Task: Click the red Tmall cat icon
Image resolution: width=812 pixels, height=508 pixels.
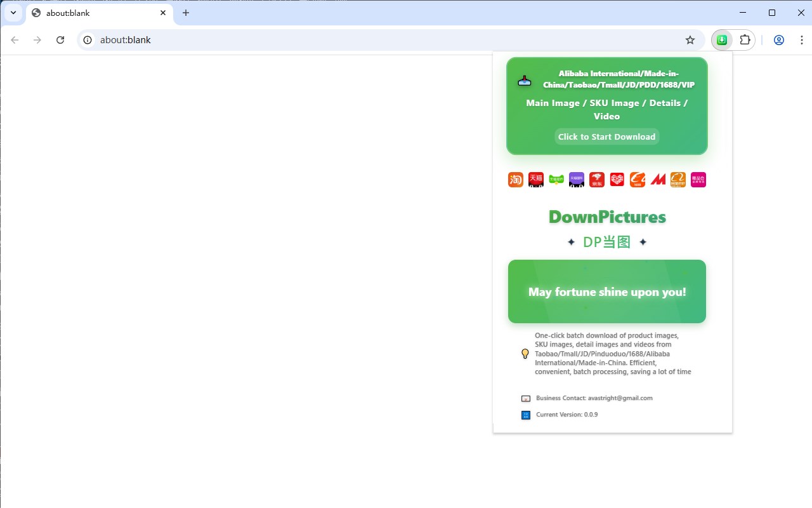Action: pos(536,180)
